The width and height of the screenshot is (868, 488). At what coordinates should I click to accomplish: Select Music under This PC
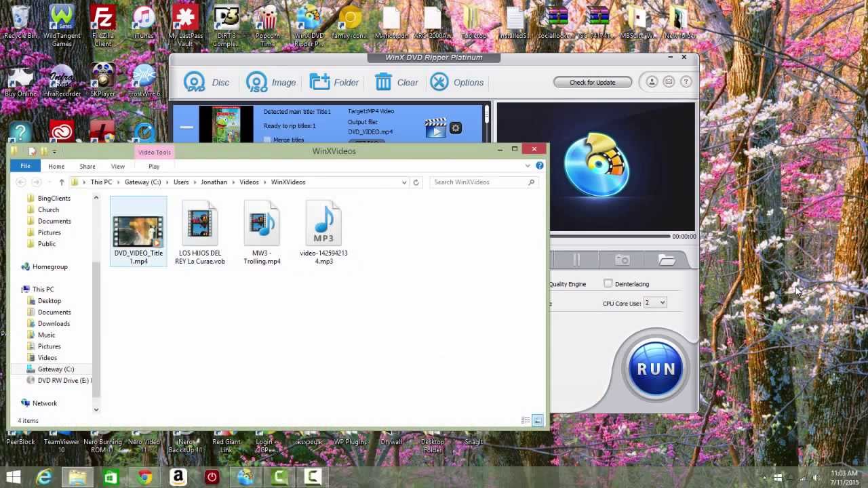tap(46, 335)
